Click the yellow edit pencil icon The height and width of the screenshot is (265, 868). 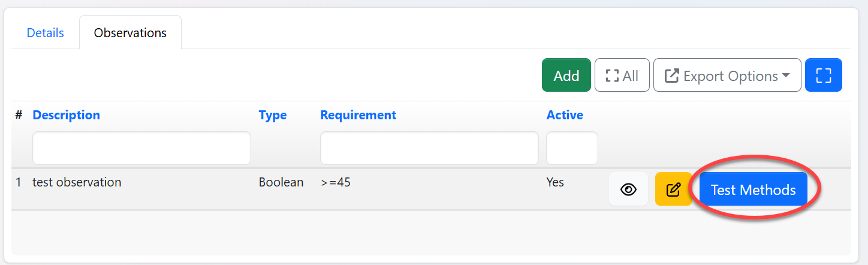point(673,189)
